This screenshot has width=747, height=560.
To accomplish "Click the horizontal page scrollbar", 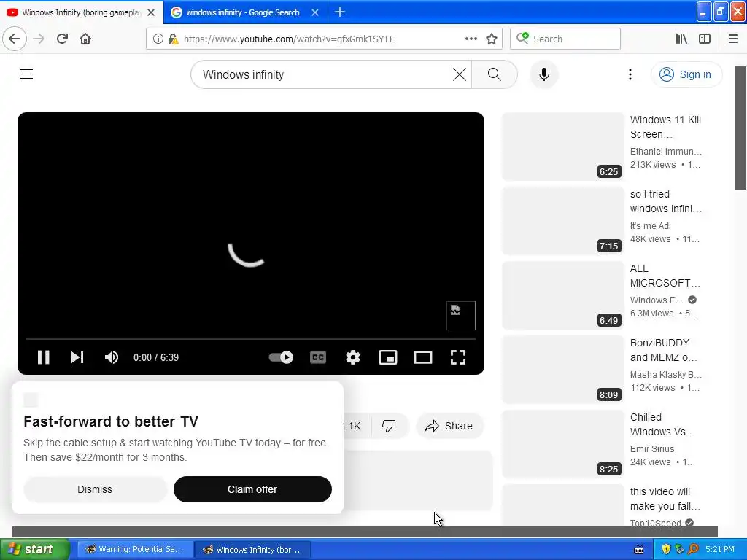I will [x=365, y=532].
